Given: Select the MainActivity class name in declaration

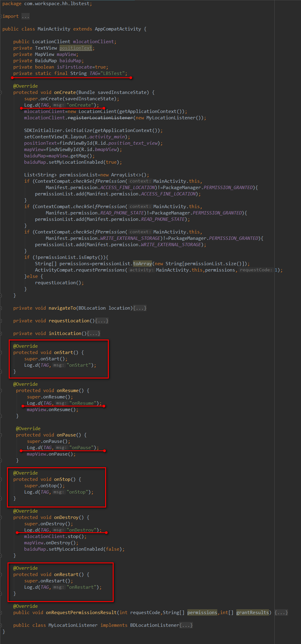Looking at the screenshot, I should click(54, 29).
